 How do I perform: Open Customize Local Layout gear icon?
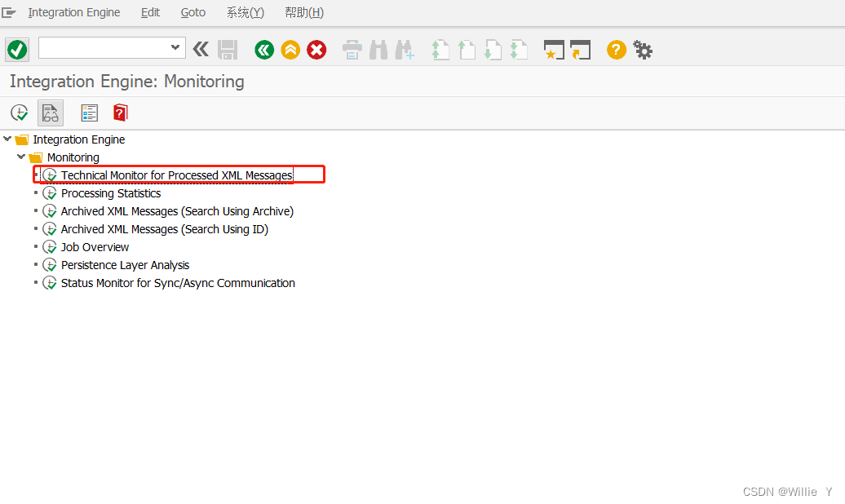click(643, 50)
